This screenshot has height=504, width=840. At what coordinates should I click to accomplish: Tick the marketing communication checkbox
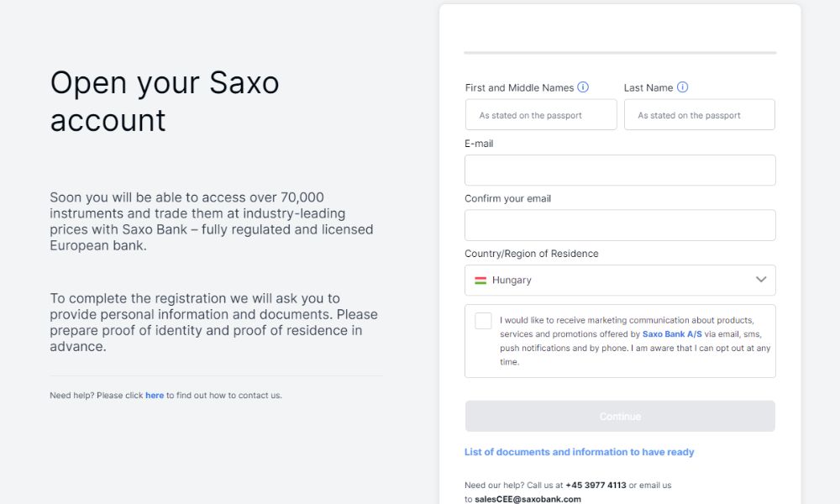coord(483,321)
